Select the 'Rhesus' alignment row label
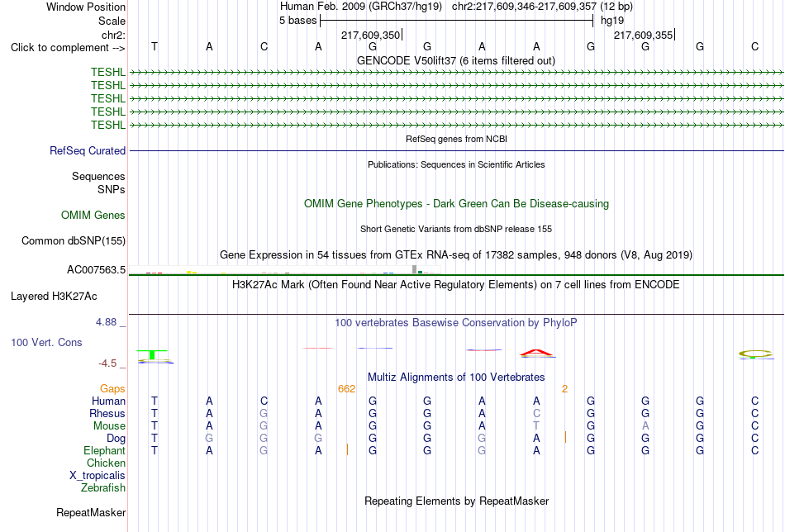 [107, 413]
